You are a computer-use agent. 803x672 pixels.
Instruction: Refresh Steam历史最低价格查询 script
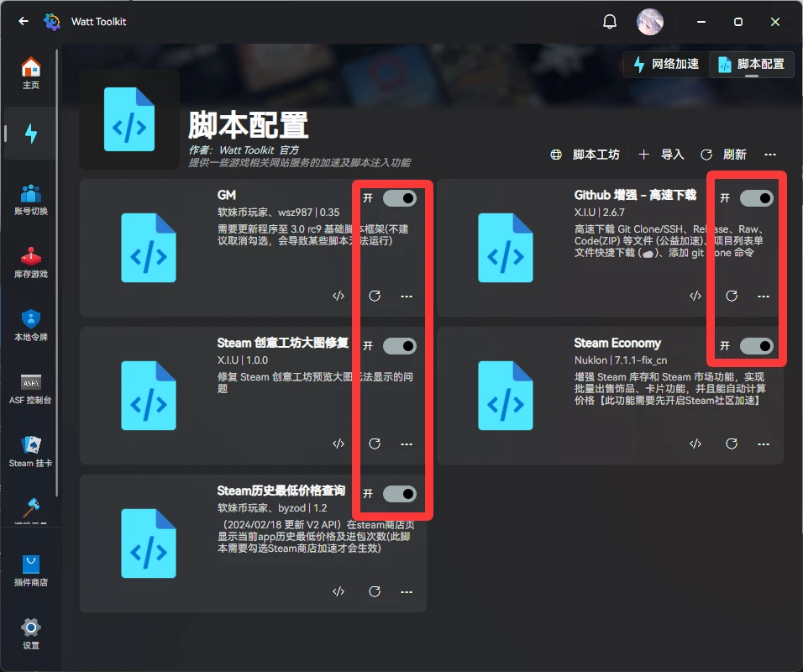pyautogui.click(x=375, y=591)
